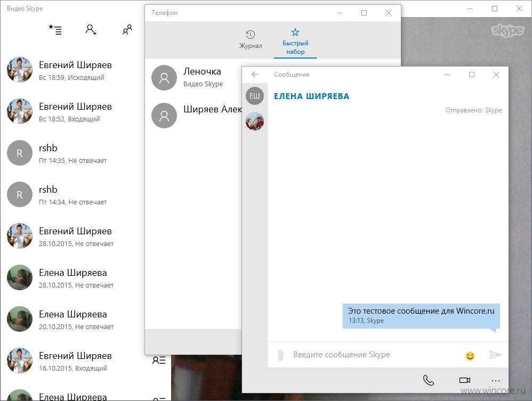Open photo avatar conversation in Messages sidebar
The height and width of the screenshot is (401, 532).
[x=255, y=121]
